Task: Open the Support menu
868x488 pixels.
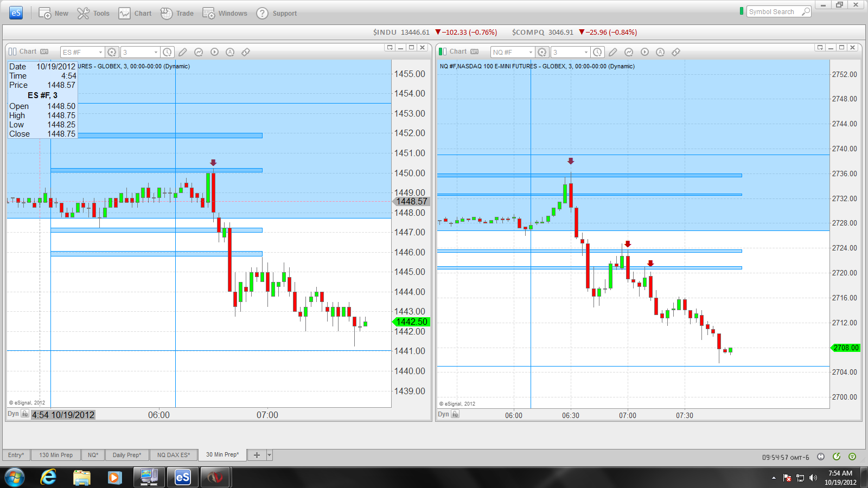Action: (x=277, y=13)
